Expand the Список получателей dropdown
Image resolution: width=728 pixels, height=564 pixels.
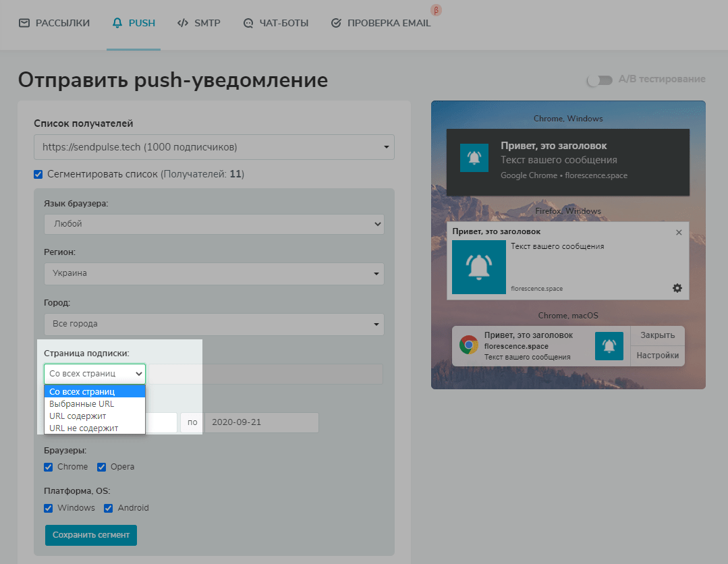(x=214, y=146)
